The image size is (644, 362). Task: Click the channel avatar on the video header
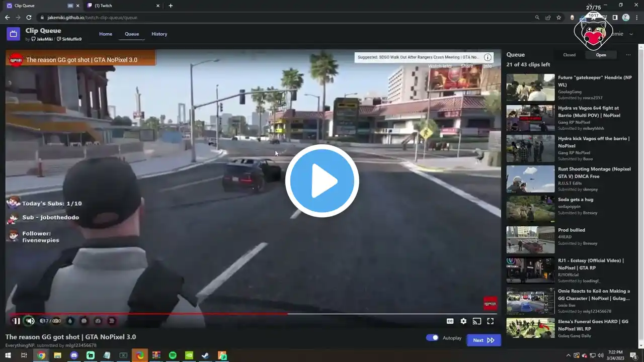(16, 60)
